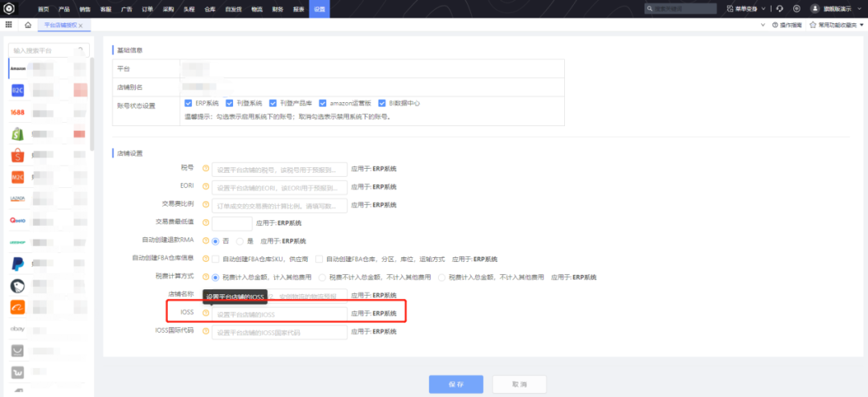This screenshot has width=868, height=397.
Task: Open the 设置 menu in top navigation
Action: (319, 8)
